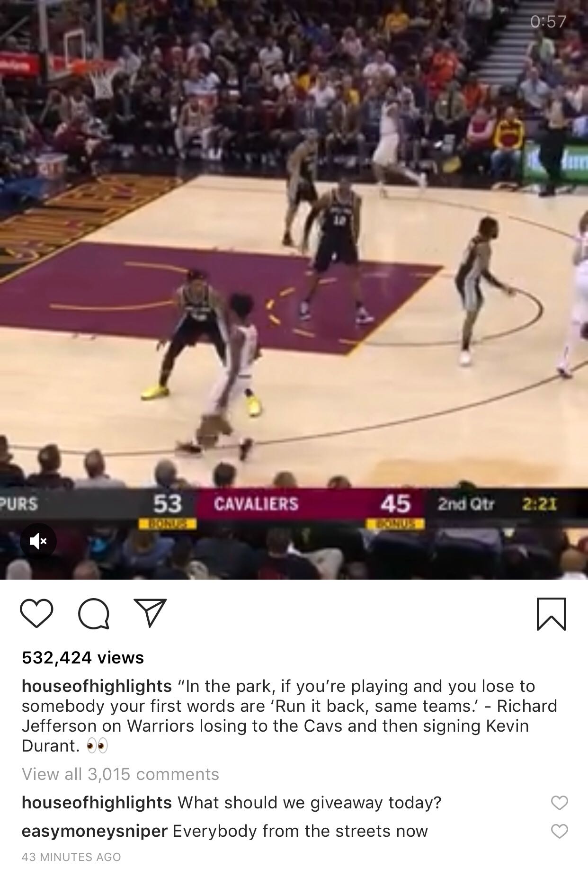View all 3,015 comments
The width and height of the screenshot is (588, 869).
click(120, 774)
